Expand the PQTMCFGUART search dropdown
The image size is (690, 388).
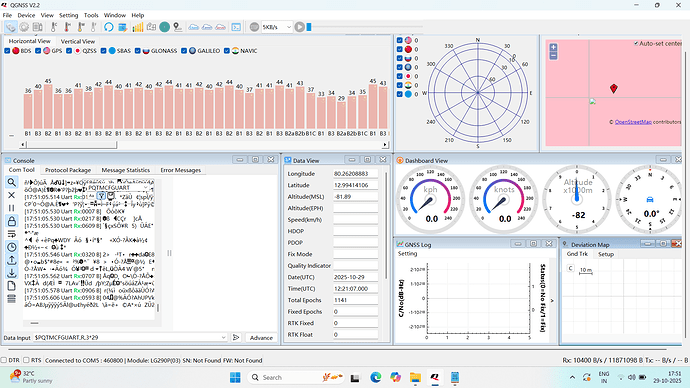(x=145, y=187)
